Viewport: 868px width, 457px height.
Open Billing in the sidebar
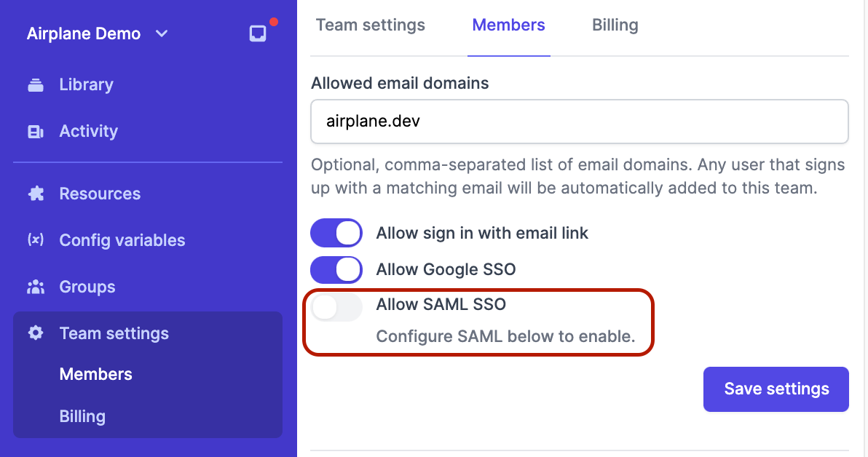(82, 416)
